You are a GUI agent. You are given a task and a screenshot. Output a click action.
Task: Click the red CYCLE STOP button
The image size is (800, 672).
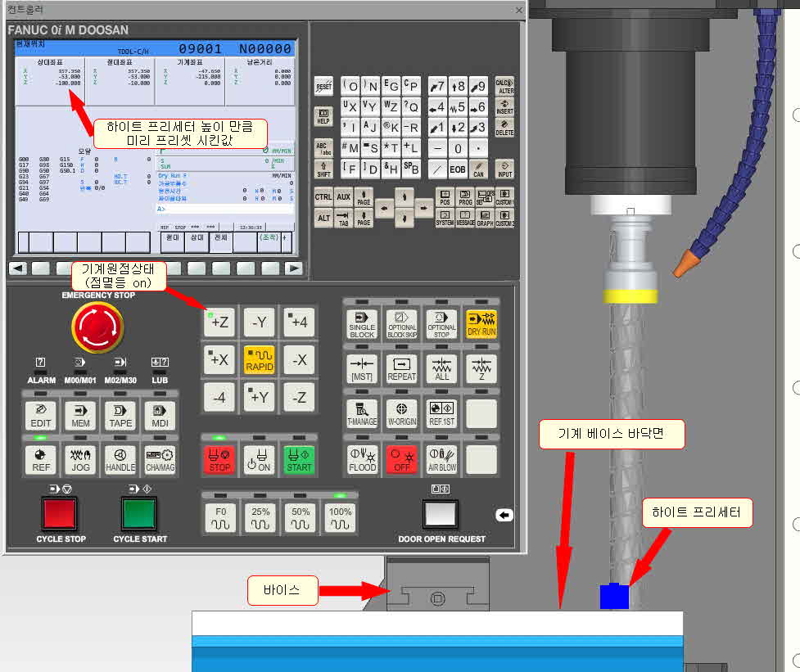pyautogui.click(x=60, y=514)
